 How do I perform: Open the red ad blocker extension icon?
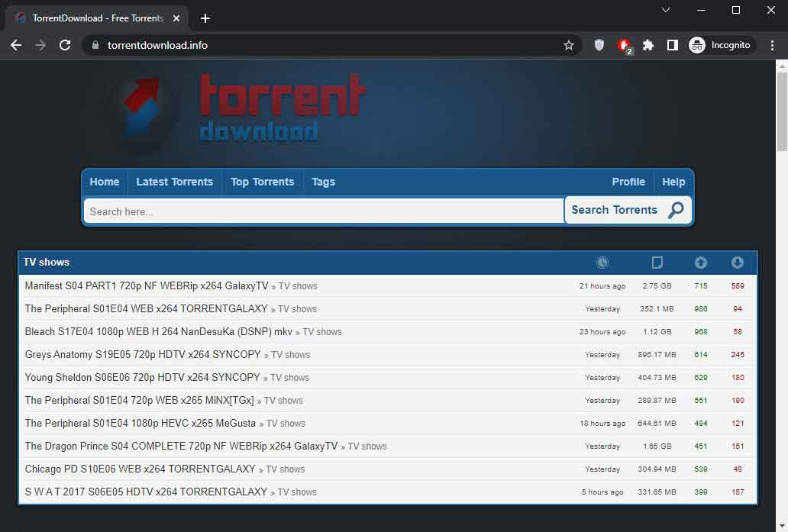pos(624,46)
